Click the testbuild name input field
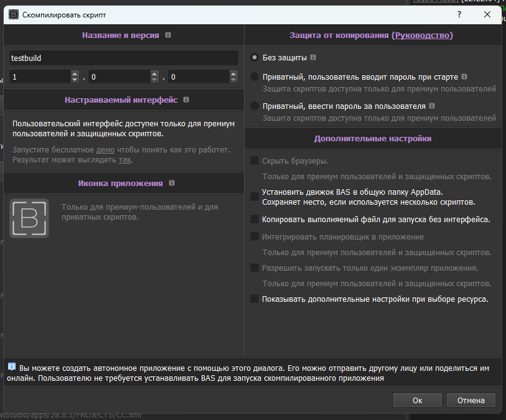506x420 pixels. click(x=123, y=58)
